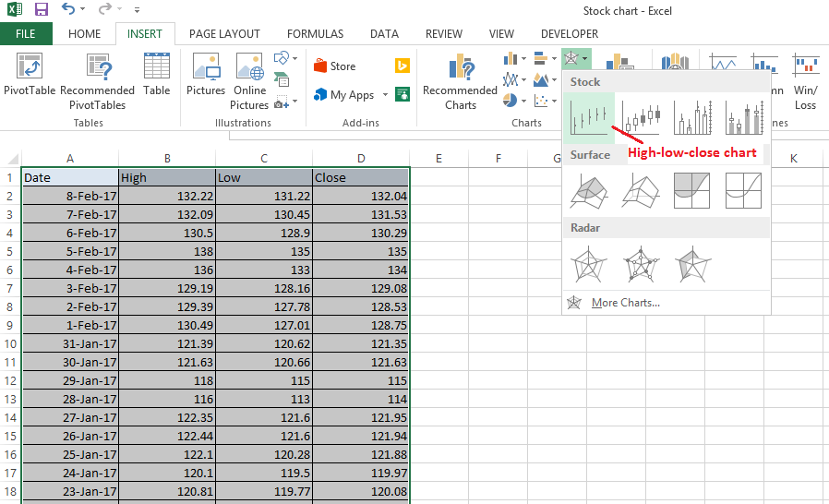Open Recommended PivotTables

(97, 82)
